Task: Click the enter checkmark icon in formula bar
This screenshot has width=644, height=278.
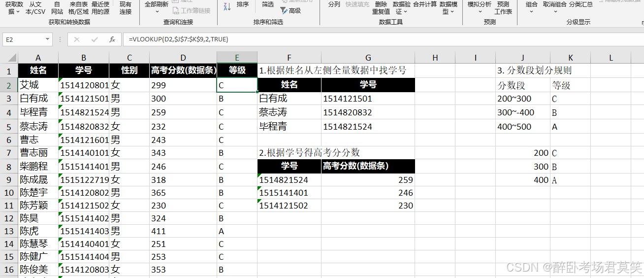Action: tap(95, 39)
